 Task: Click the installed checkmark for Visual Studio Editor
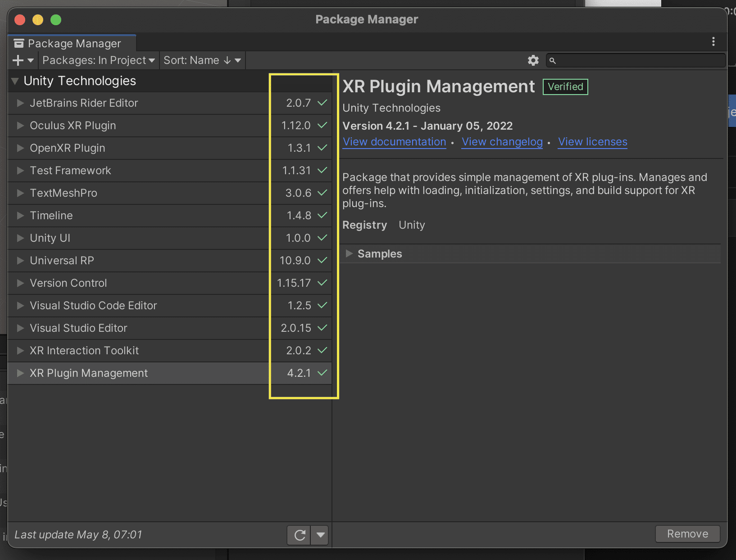[322, 328]
